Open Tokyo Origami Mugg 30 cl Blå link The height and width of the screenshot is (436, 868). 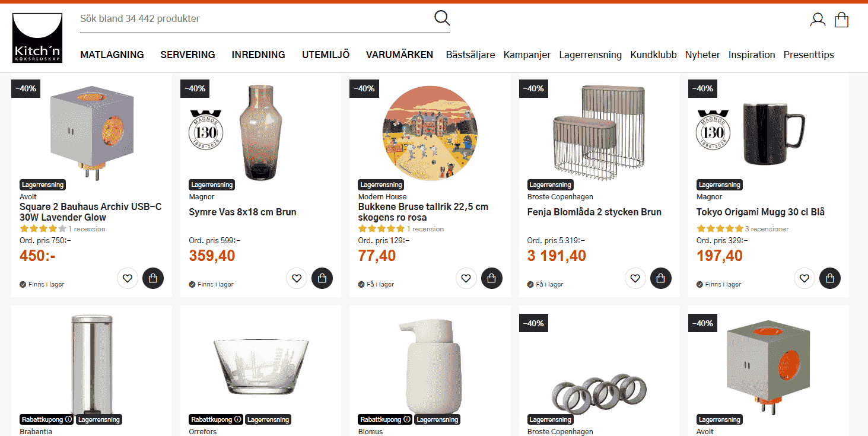761,212
